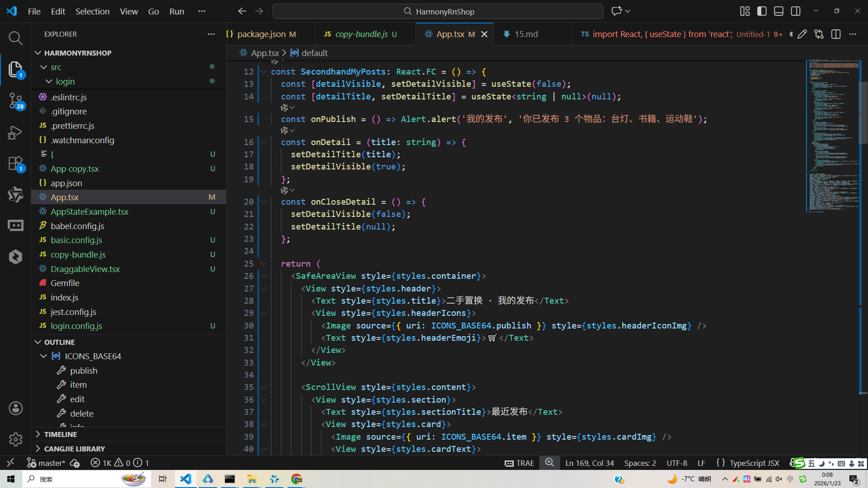This screenshot has height=488, width=868.
Task: Open the Selection menu
Action: click(92, 11)
